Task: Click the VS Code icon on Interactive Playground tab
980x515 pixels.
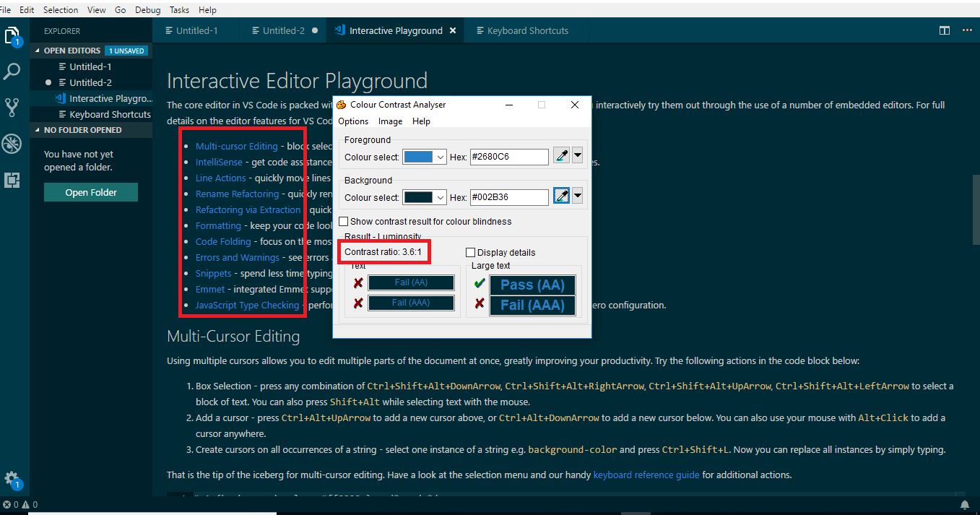Action: pos(340,30)
